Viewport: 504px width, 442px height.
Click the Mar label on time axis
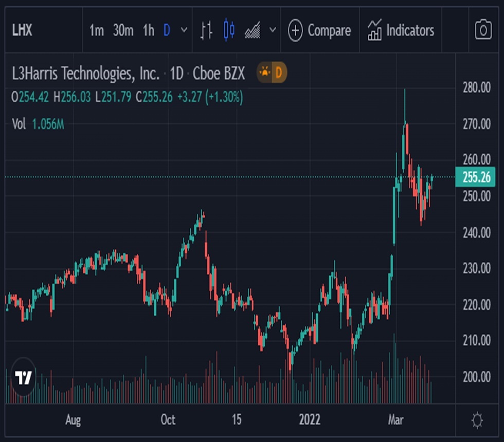coord(395,420)
